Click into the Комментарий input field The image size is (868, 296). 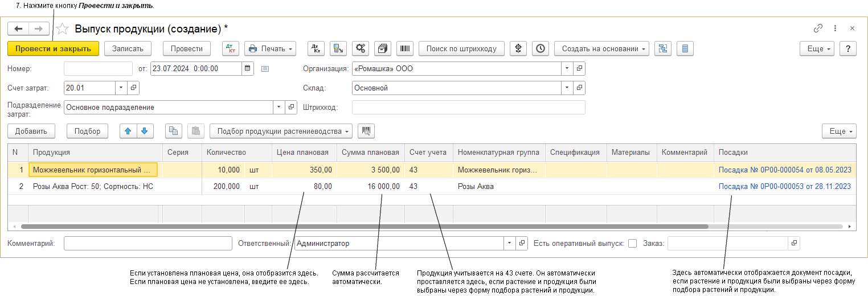[x=148, y=244]
